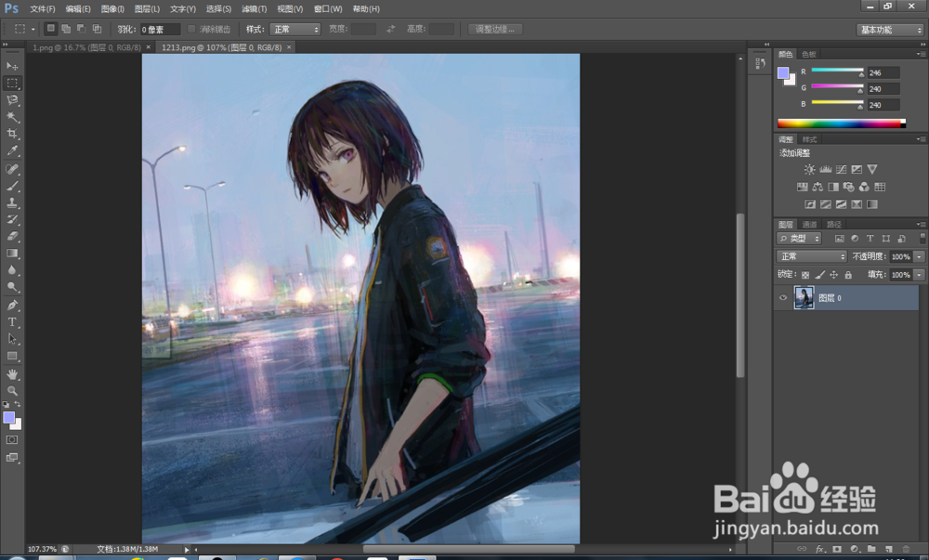Select the Clone Stamp tool
The width and height of the screenshot is (929, 560).
(x=12, y=202)
